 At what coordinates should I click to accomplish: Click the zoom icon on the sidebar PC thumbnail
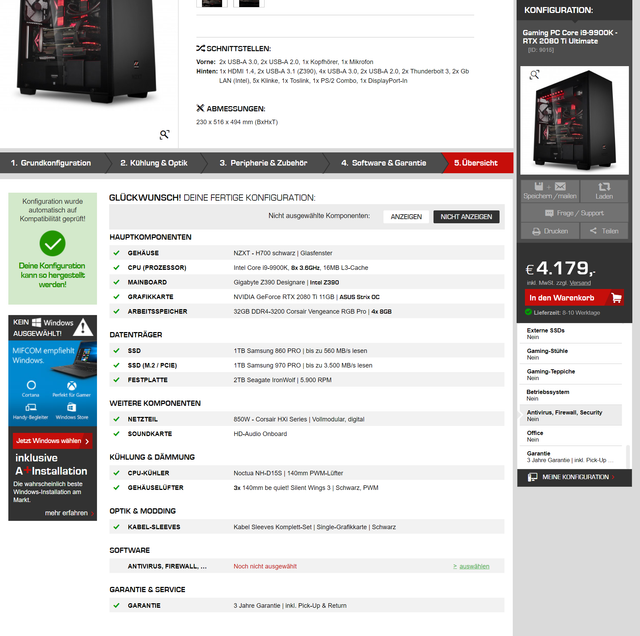point(534,75)
